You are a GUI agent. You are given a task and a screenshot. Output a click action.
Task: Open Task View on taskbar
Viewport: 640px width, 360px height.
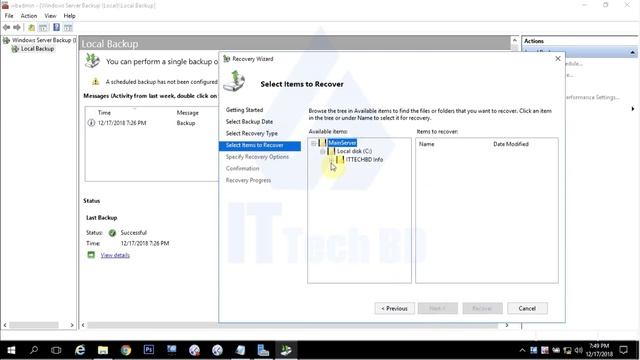click(56, 350)
